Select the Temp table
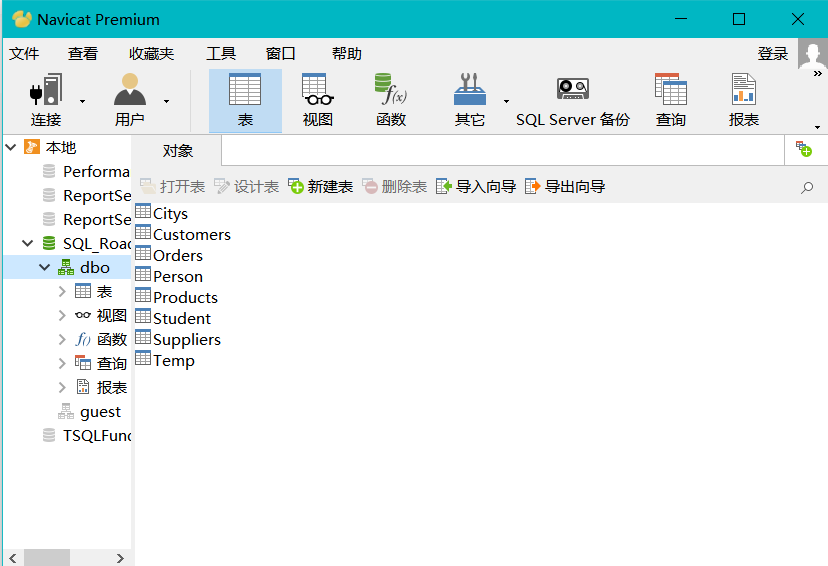The height and width of the screenshot is (566, 828). [x=165, y=361]
